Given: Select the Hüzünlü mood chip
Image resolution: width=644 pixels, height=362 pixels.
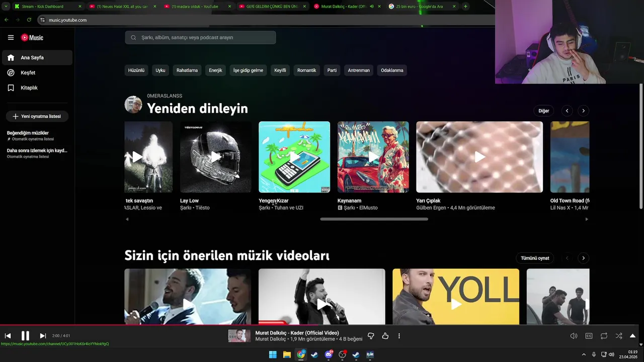Looking at the screenshot, I should [x=136, y=70].
